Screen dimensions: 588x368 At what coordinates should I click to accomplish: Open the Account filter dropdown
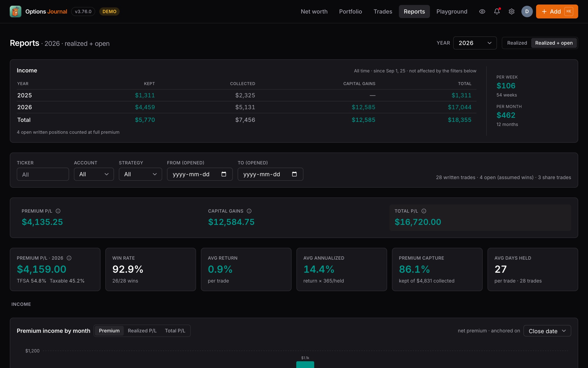coord(94,174)
